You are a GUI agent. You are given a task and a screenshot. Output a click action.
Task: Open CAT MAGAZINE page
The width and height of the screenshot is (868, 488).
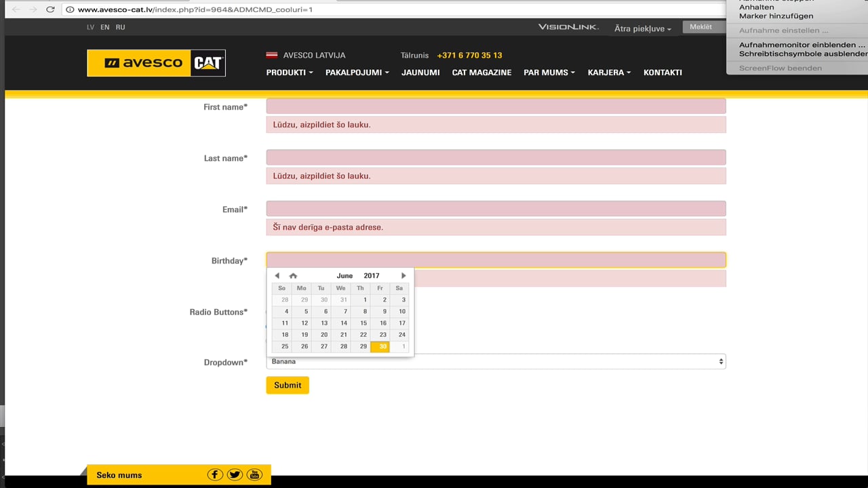point(481,73)
